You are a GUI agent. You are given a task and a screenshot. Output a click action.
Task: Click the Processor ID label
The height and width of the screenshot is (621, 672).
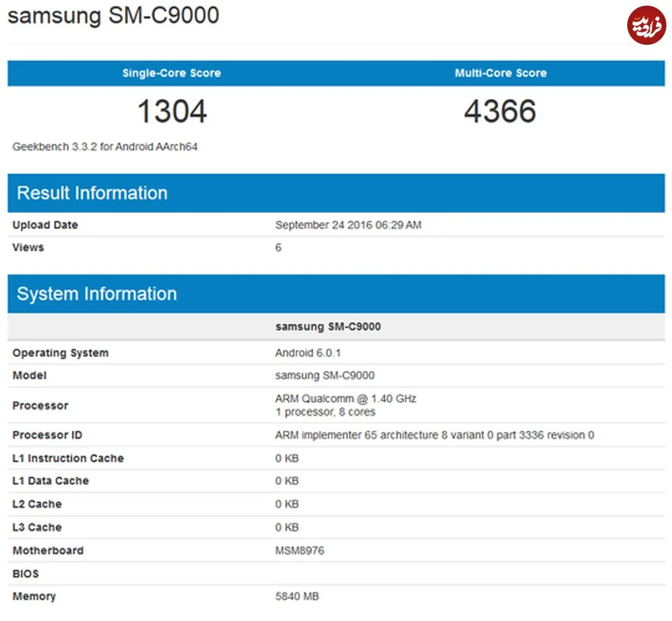[x=48, y=435]
